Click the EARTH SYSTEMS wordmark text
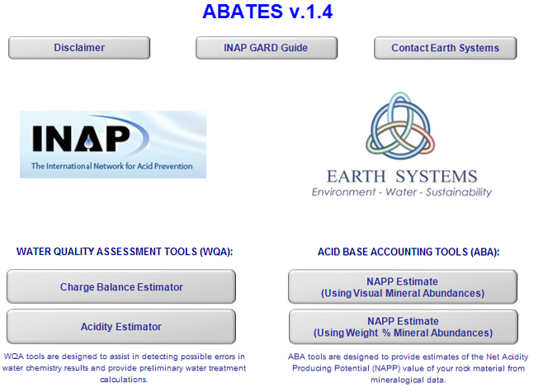 pyautogui.click(x=402, y=177)
